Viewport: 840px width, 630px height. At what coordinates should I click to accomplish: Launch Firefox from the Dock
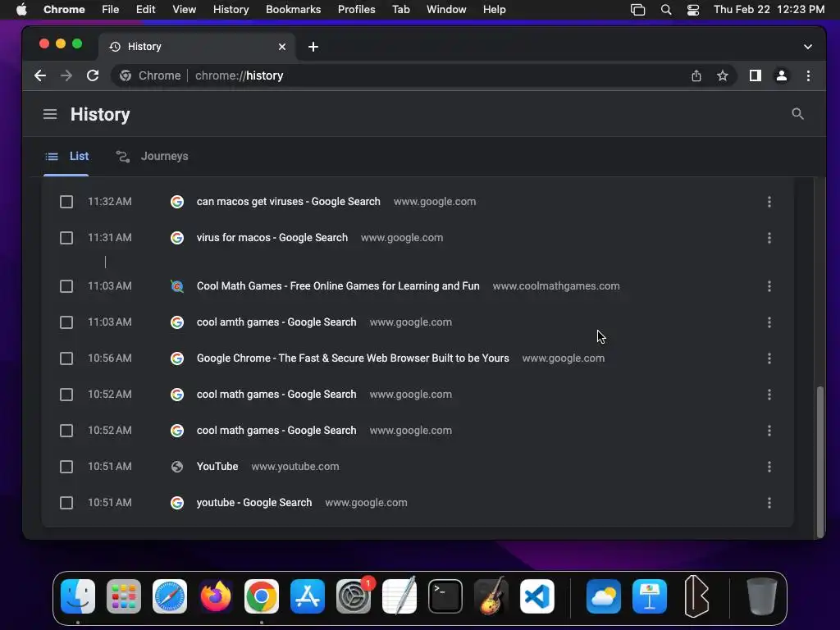(216, 596)
